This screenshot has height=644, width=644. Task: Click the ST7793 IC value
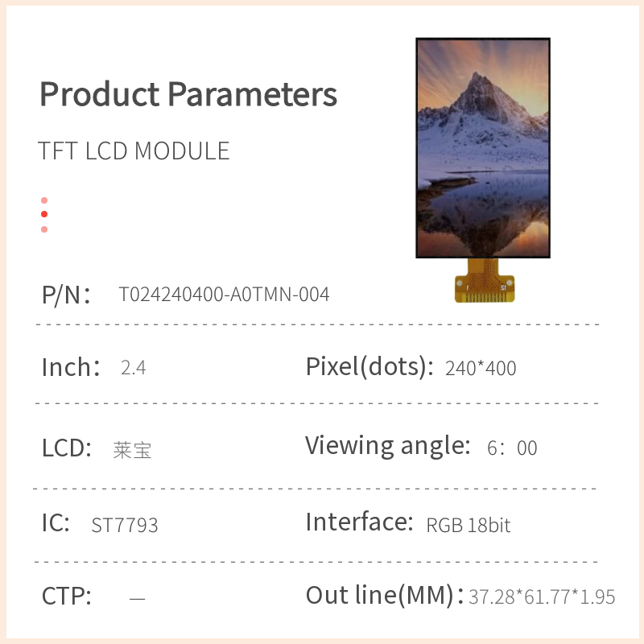click(x=125, y=526)
